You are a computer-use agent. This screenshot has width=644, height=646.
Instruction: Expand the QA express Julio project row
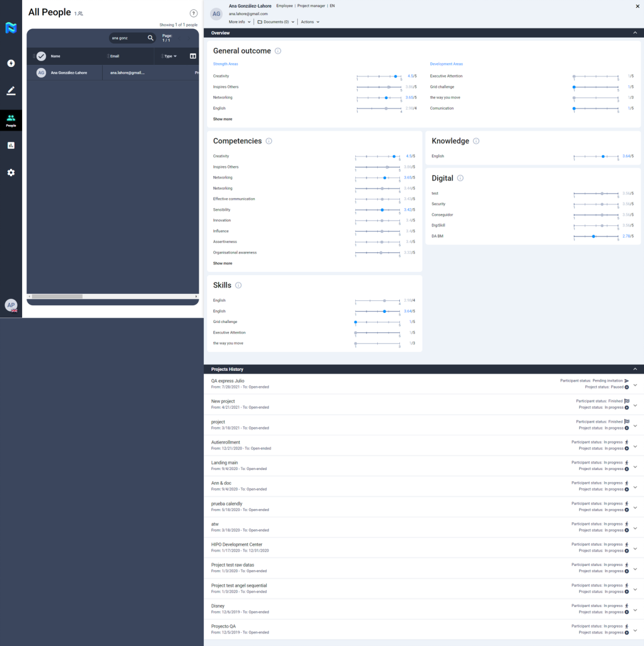tap(635, 384)
